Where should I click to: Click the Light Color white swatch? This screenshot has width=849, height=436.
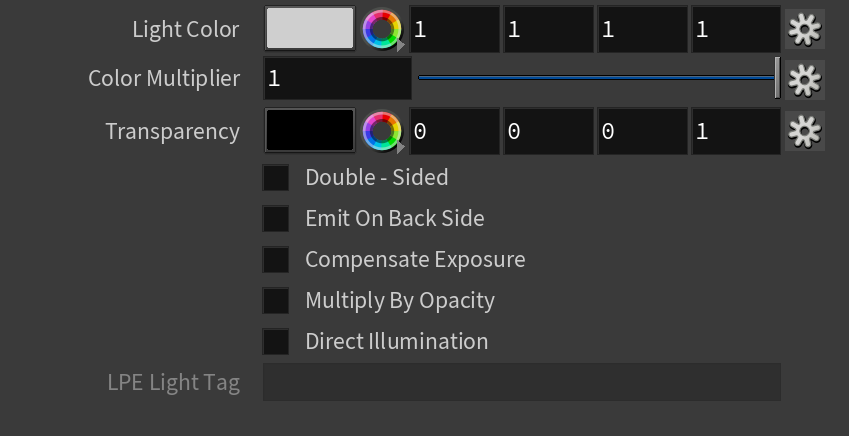pos(310,29)
